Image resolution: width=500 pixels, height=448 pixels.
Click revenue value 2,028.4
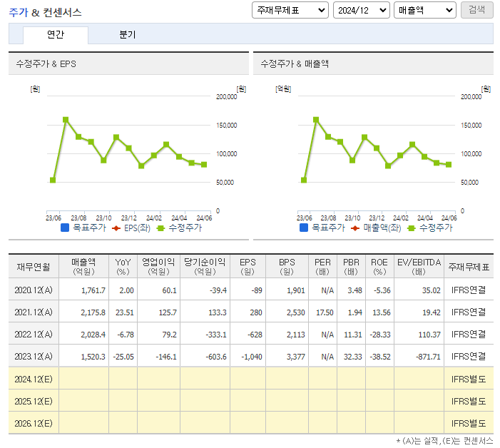pos(93,335)
